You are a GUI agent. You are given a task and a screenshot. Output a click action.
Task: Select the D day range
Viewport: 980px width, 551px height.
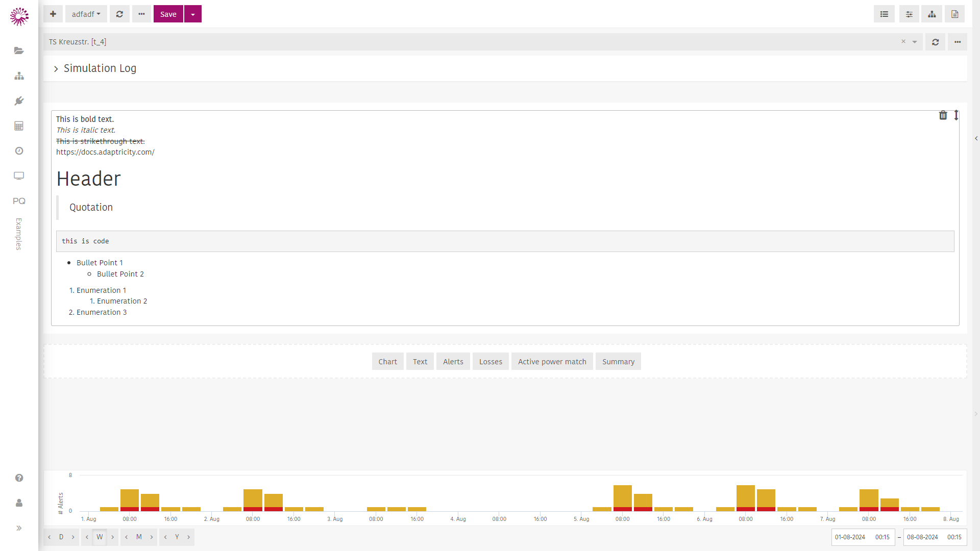(61, 537)
